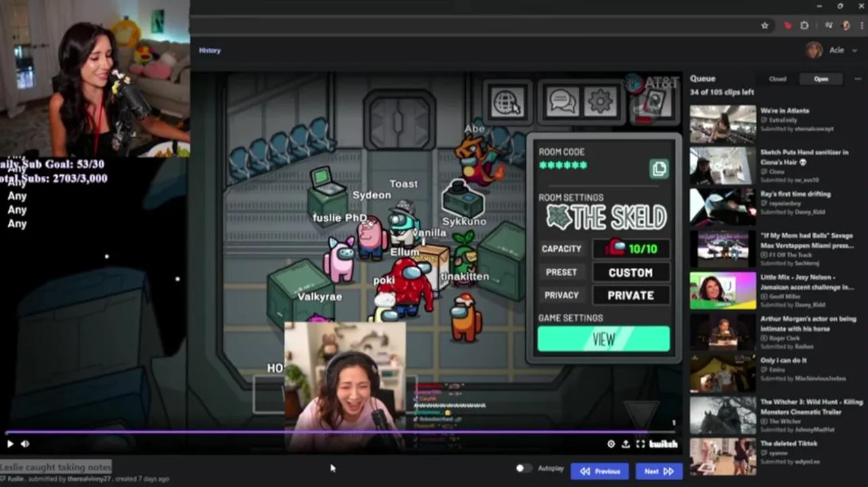Click THE SKELD map name in room settings
This screenshot has width=868, height=487.
tap(606, 218)
